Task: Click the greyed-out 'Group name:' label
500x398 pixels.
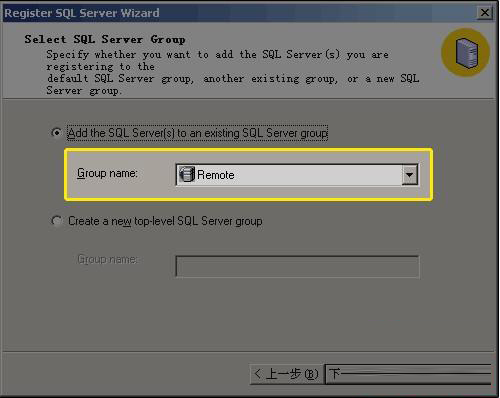Action: point(107,259)
